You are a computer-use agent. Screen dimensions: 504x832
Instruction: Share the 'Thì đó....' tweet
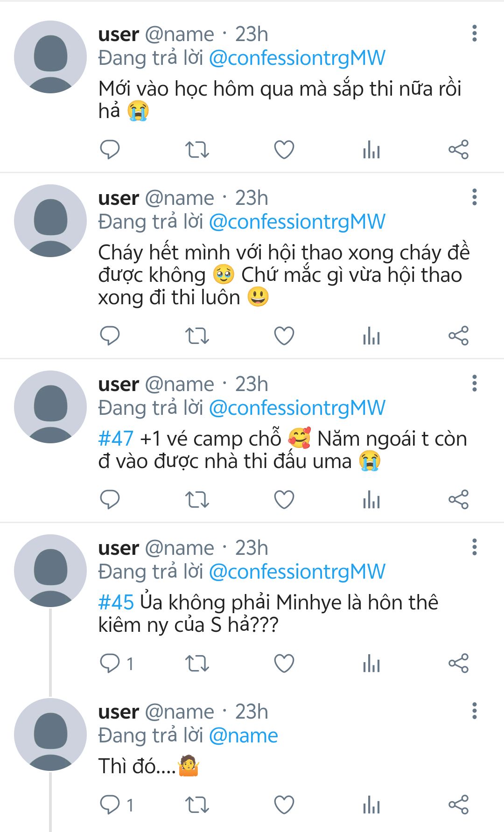click(458, 805)
